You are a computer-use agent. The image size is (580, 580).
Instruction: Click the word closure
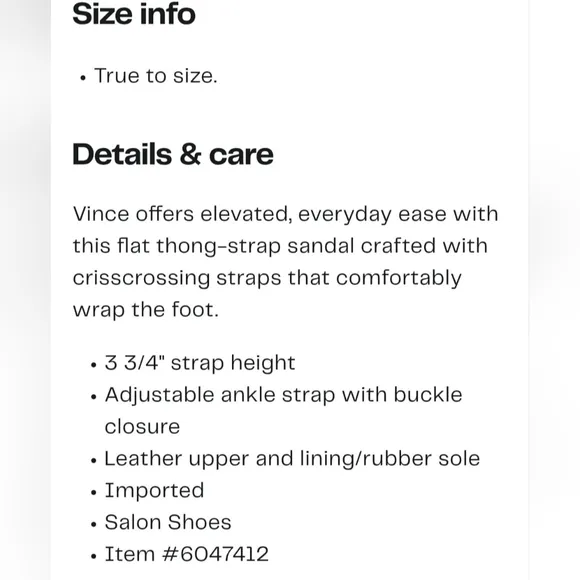point(142,427)
